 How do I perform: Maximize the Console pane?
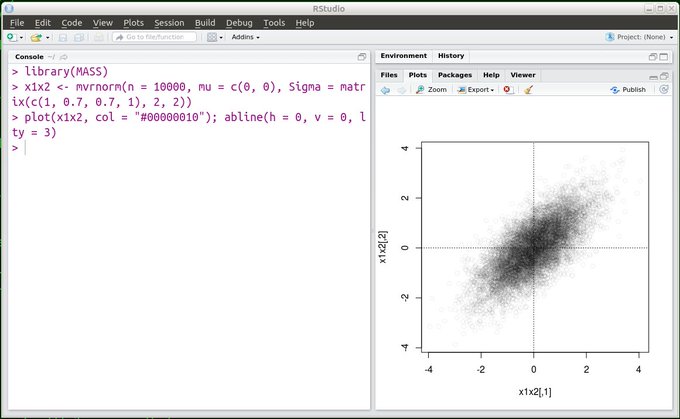(x=361, y=57)
